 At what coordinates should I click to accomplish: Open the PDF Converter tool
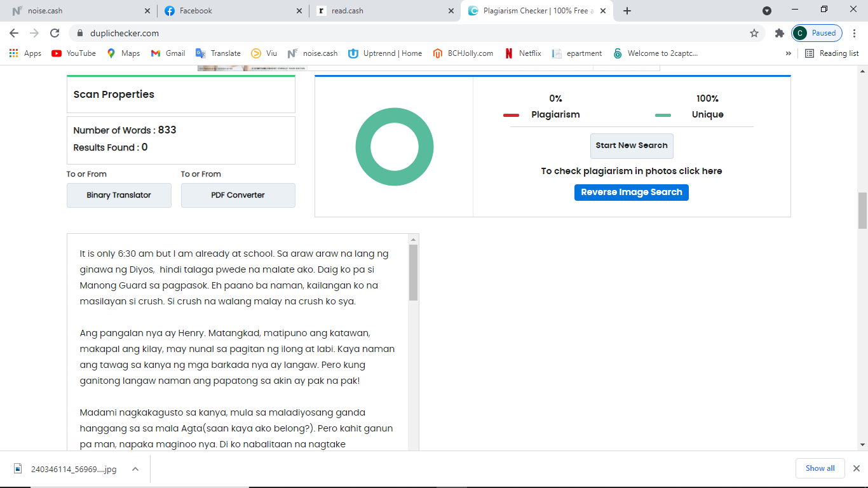[238, 195]
